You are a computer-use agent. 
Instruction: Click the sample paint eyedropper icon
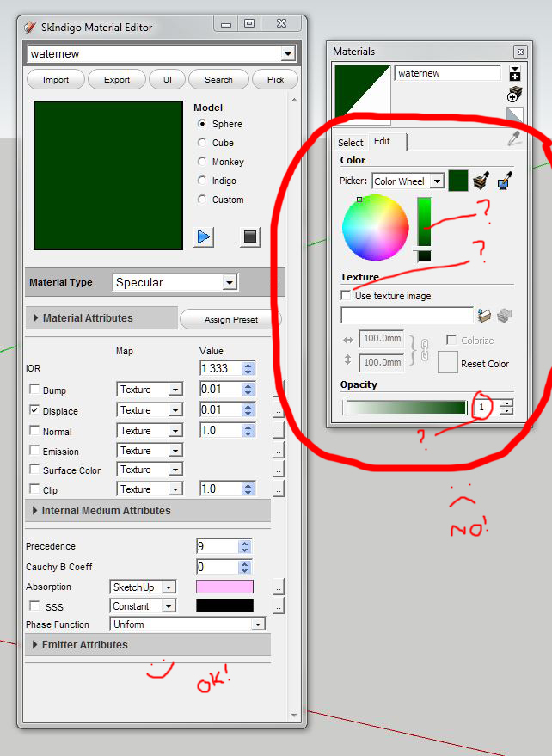point(514,139)
